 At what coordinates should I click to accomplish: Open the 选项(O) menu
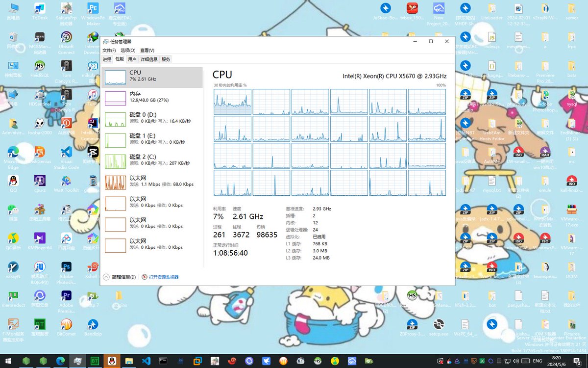click(x=128, y=51)
